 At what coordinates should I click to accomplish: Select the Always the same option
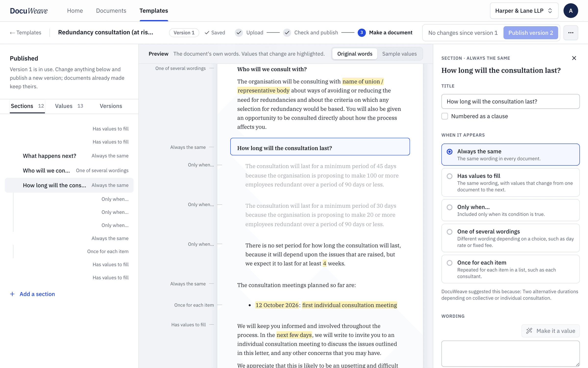pyautogui.click(x=510, y=155)
